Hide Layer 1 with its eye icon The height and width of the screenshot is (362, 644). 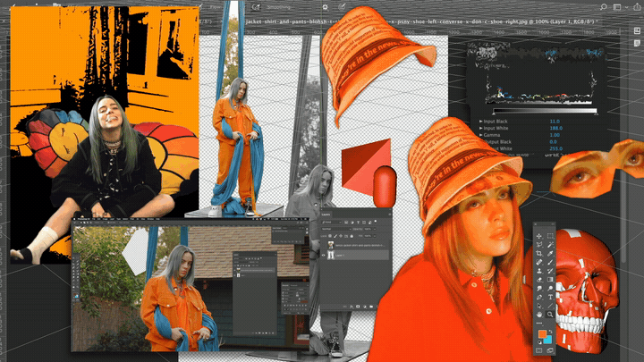point(323,256)
